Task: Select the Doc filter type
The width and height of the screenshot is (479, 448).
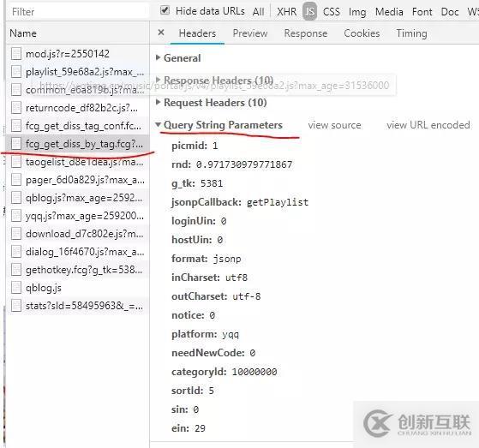Action: [450, 12]
